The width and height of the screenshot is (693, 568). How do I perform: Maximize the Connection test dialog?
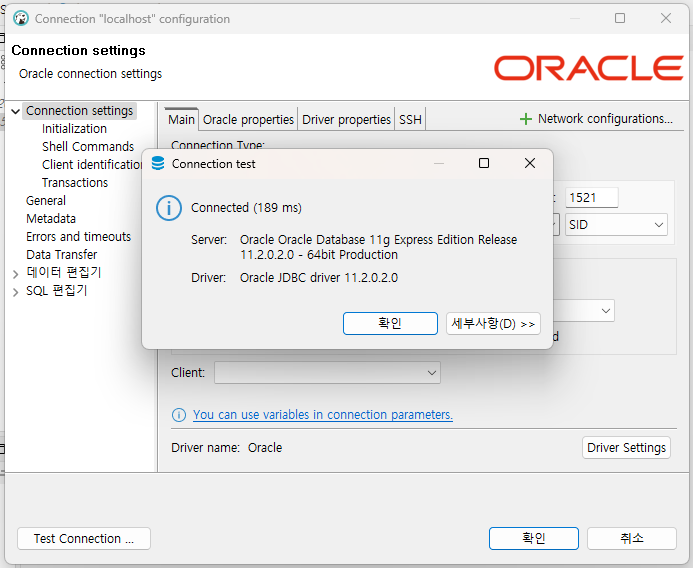484,163
